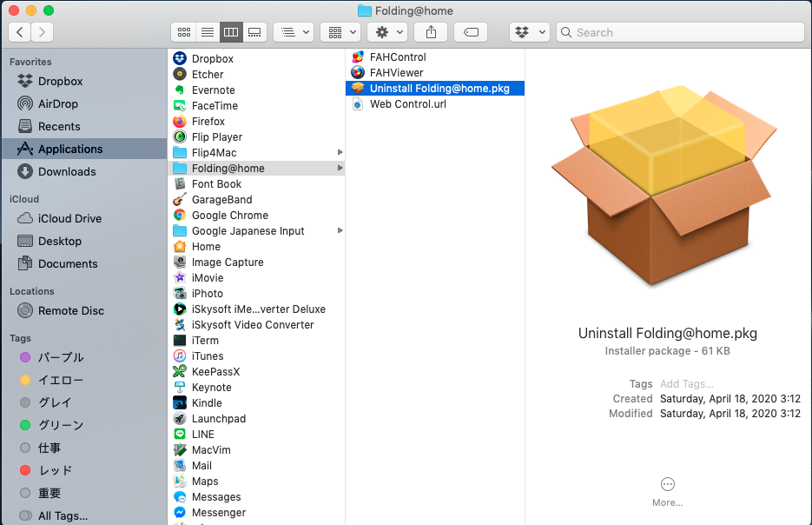Viewport: 812px width, 525px height.
Task: Click the More button in the preview pane
Action: (x=668, y=492)
